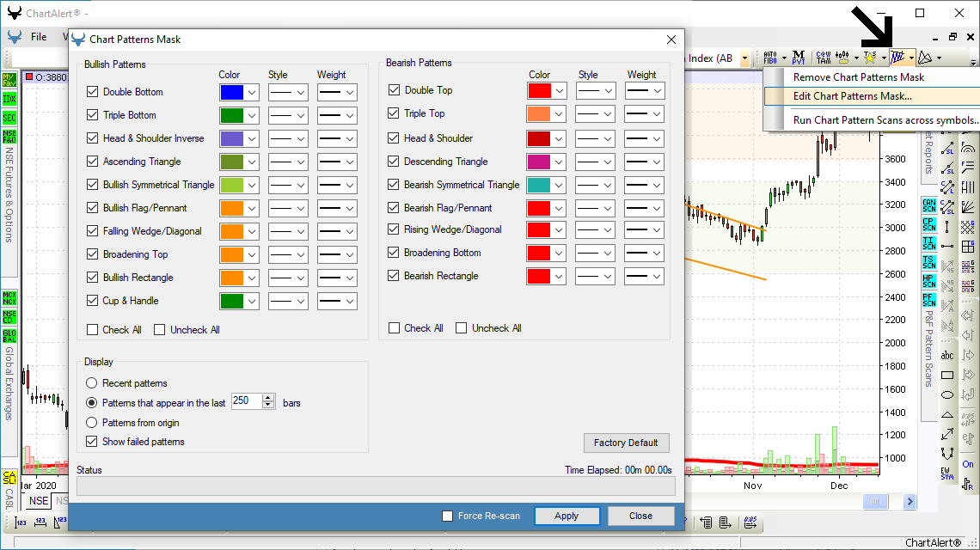Click the Close button in dialog
980x550 pixels.
[640, 516]
